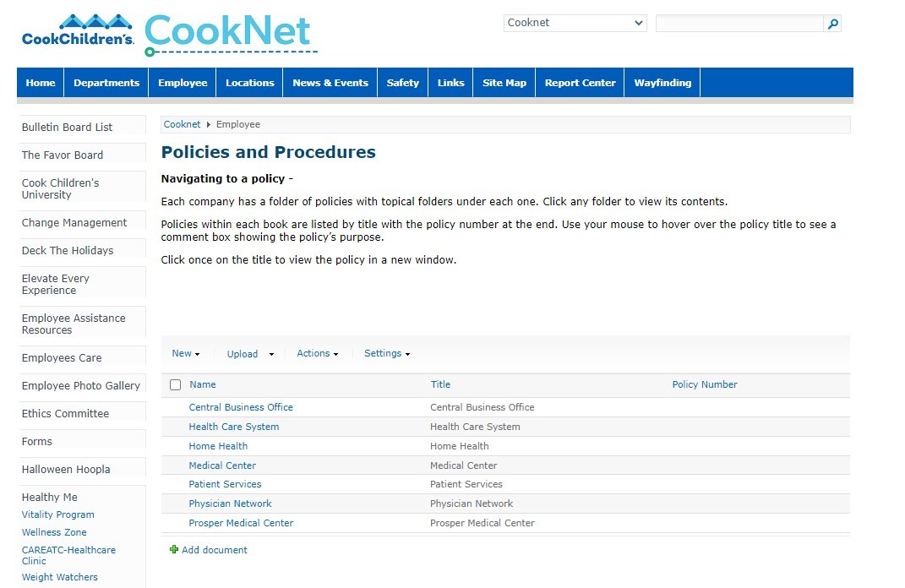
Task: Toggle the select-all checkbox beside Name
Action: (176, 385)
